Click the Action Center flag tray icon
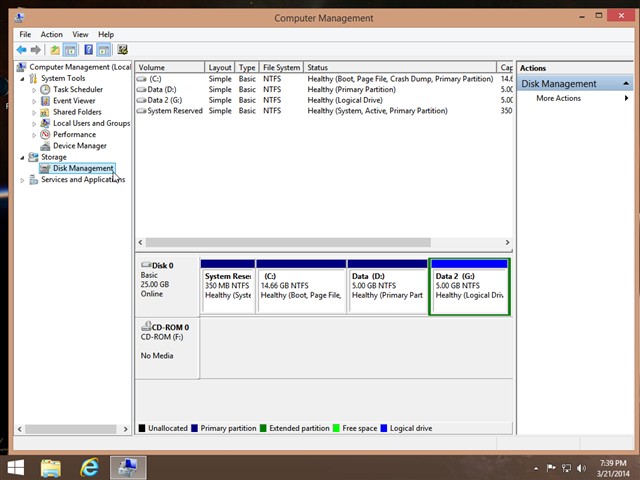This screenshot has width=640, height=480. [551, 468]
